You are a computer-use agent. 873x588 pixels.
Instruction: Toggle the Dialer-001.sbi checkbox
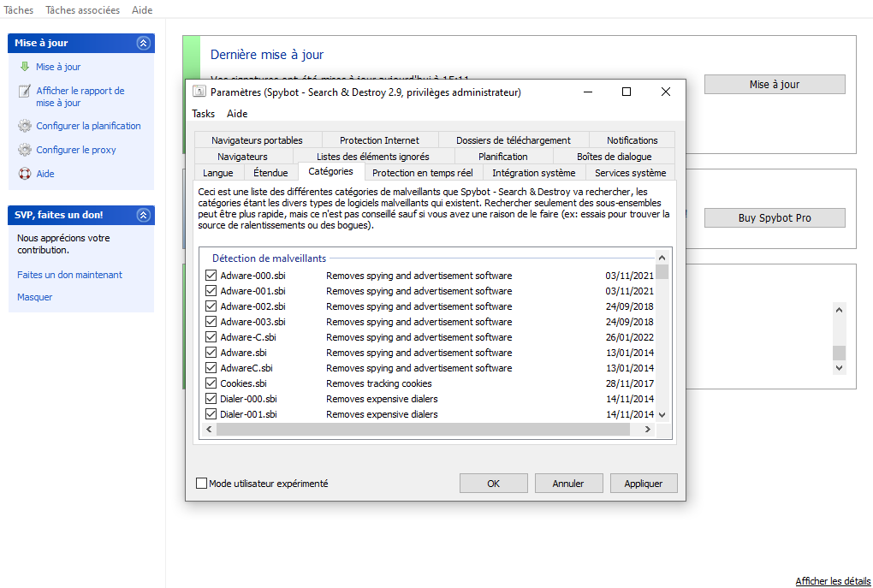(x=211, y=414)
